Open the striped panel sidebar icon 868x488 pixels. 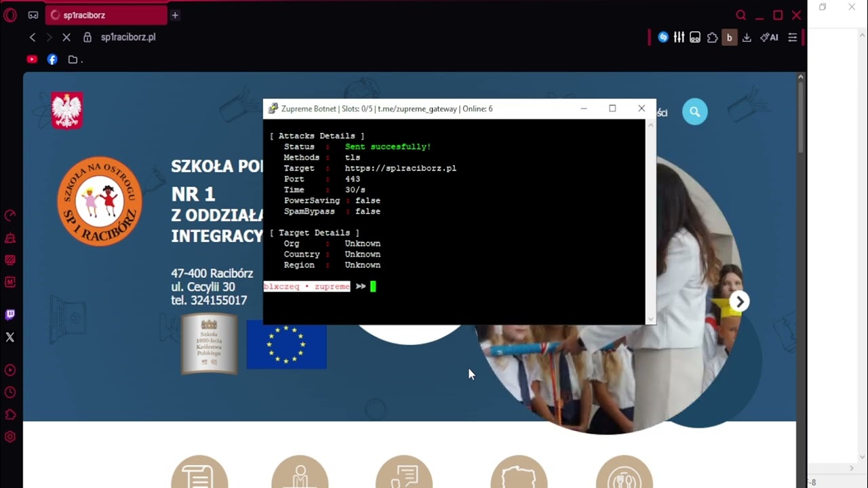(x=10, y=260)
